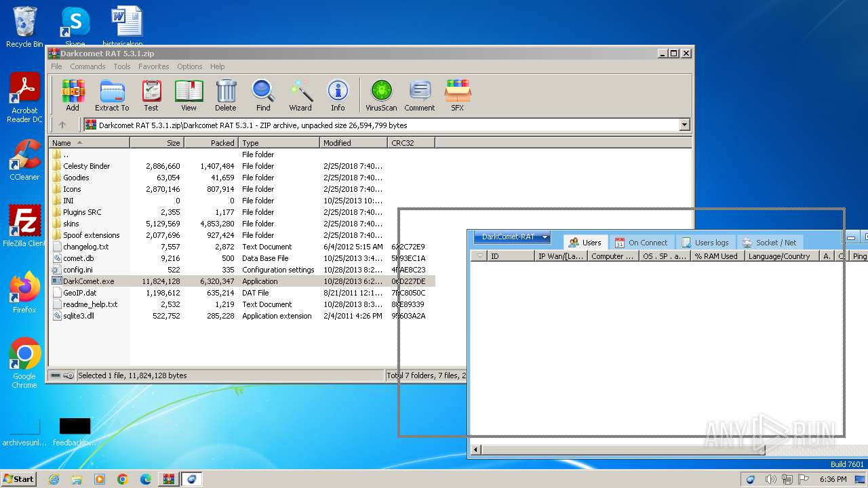Open the Favorites menu

(x=154, y=66)
